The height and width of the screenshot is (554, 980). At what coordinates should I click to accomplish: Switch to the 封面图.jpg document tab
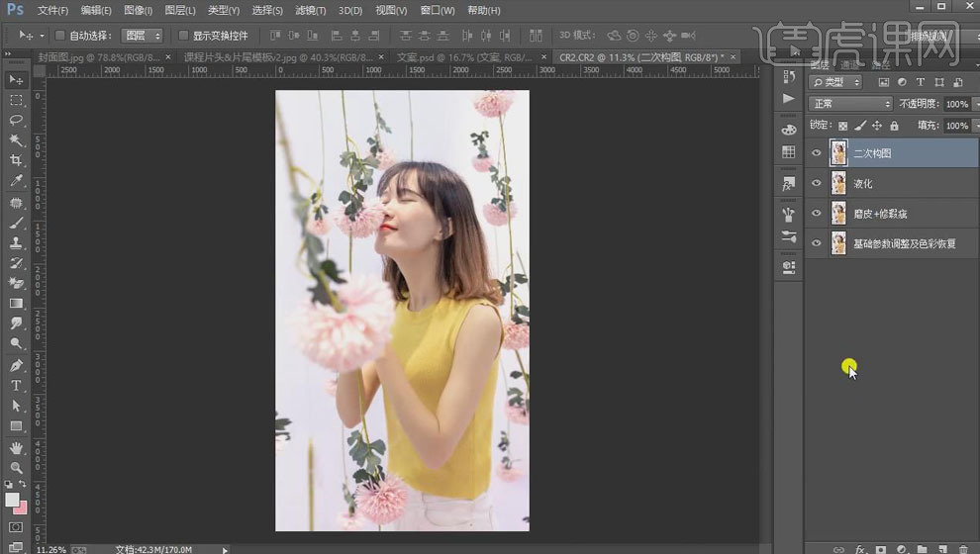tap(98, 57)
